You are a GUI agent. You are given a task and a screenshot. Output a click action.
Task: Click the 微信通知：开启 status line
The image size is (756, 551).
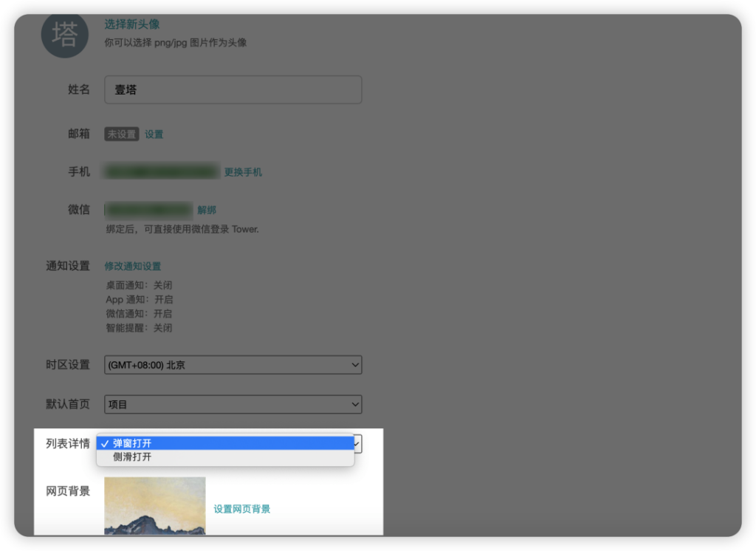[139, 314]
